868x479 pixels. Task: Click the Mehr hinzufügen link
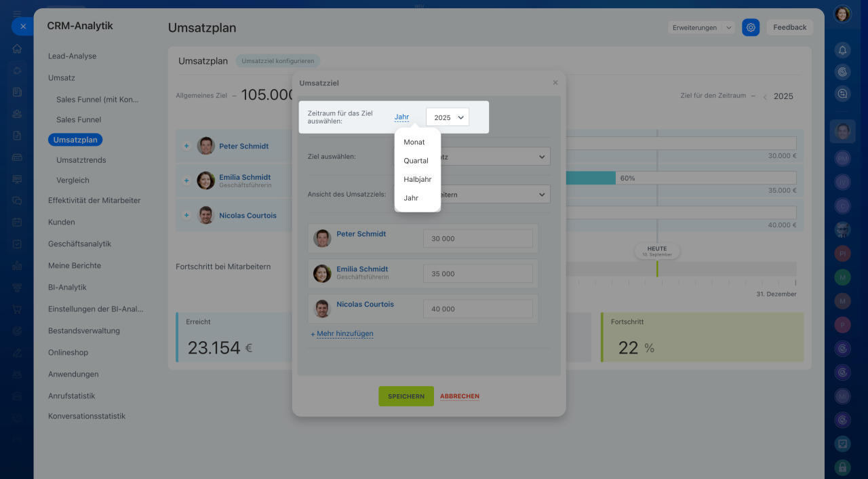(342, 334)
